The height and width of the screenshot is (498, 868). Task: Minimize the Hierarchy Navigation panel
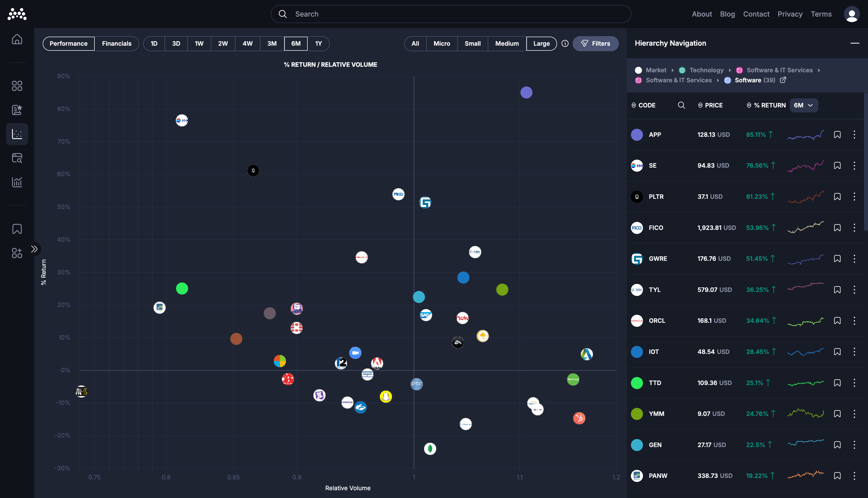(855, 43)
